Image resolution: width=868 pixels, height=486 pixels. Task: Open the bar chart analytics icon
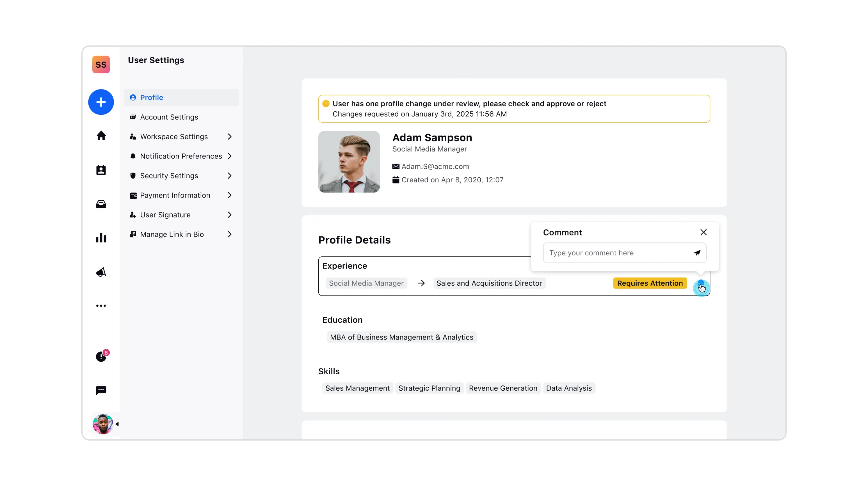pos(101,238)
